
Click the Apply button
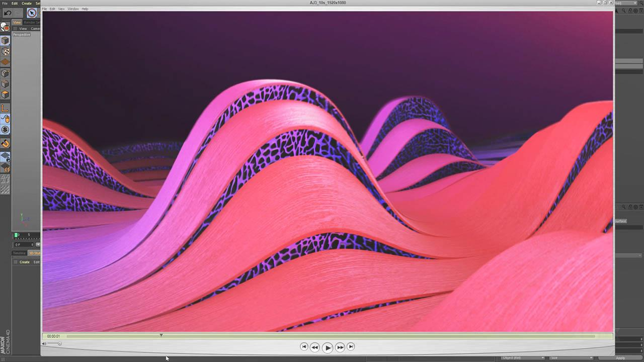pos(620,358)
